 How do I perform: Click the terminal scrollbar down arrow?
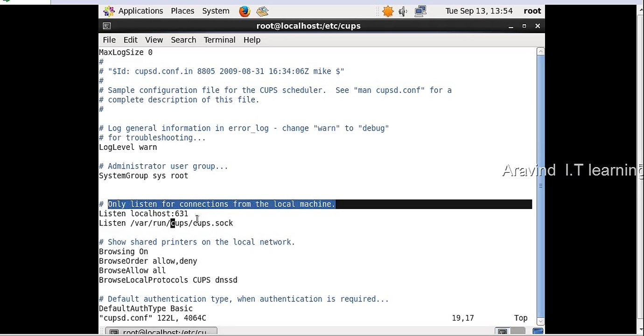(x=540, y=321)
